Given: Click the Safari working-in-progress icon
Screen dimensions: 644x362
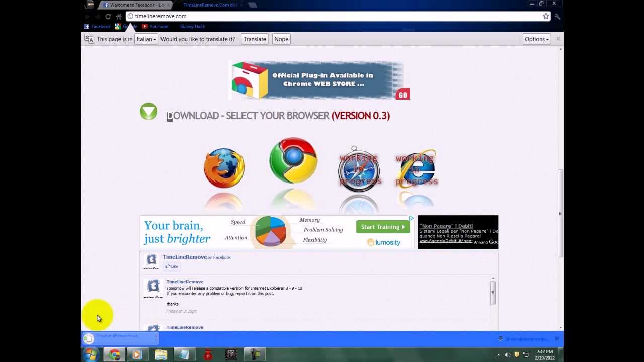Looking at the screenshot, I should click(x=359, y=169).
